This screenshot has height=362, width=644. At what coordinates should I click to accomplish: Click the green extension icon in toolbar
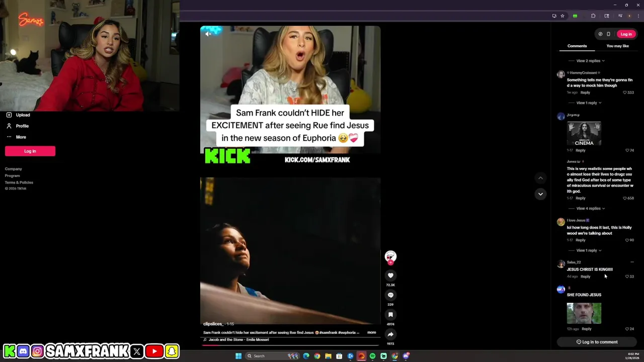(575, 16)
